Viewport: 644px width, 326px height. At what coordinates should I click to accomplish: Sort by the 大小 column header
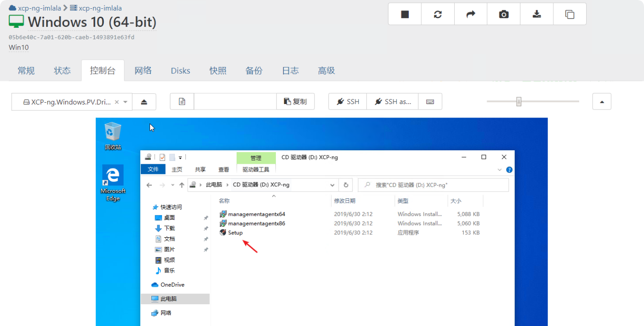coord(456,201)
